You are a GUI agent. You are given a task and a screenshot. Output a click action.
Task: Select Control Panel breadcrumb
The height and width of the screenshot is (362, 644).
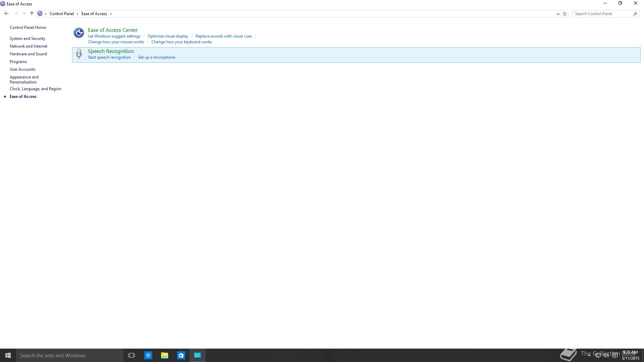pos(62,14)
